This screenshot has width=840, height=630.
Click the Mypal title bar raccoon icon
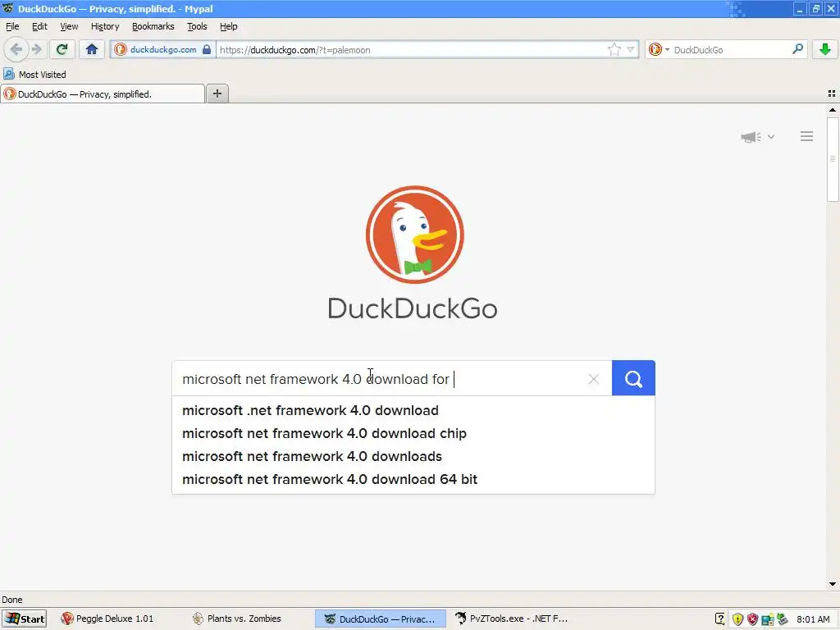point(8,8)
